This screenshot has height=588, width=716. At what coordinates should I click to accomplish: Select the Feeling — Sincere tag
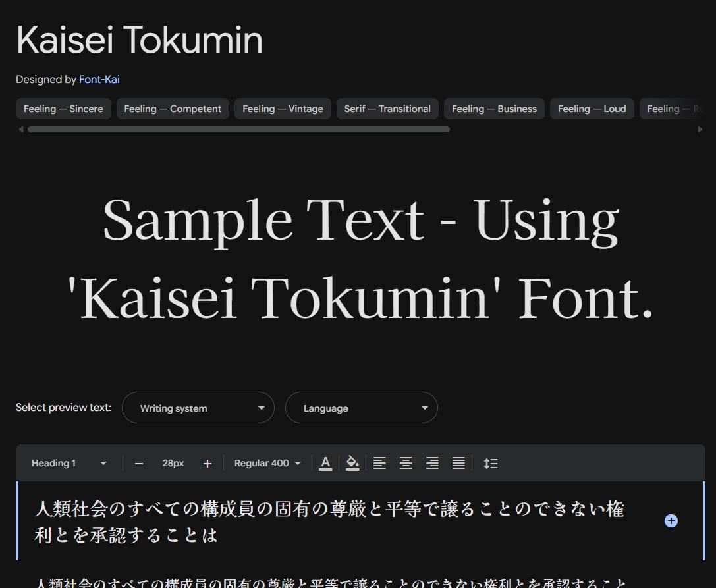click(63, 109)
